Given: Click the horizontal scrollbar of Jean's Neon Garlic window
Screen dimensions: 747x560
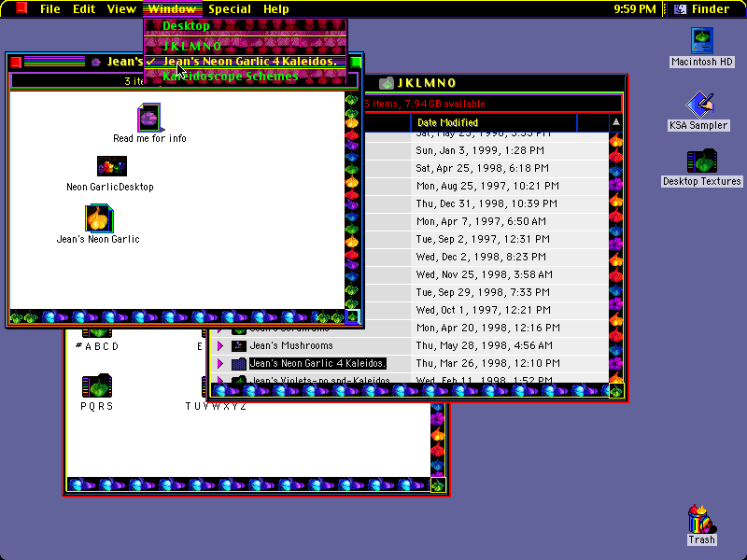Looking at the screenshot, I should 177,316.
